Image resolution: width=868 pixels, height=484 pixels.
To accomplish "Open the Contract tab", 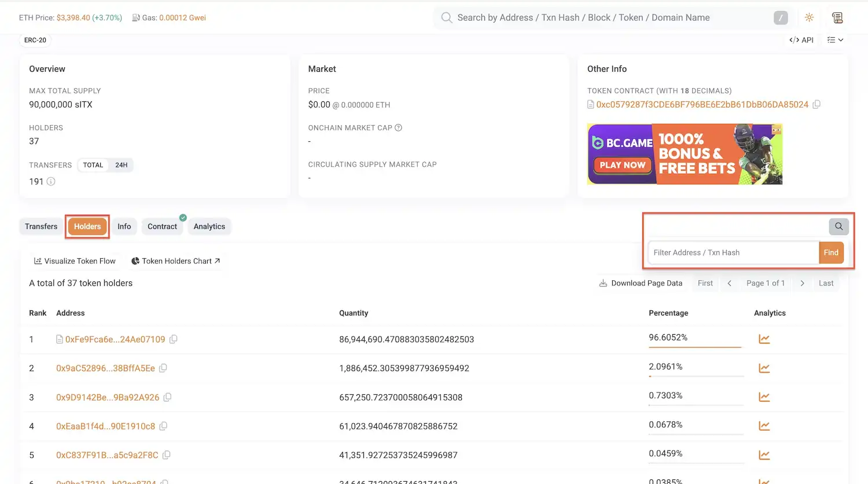I will click(x=162, y=226).
